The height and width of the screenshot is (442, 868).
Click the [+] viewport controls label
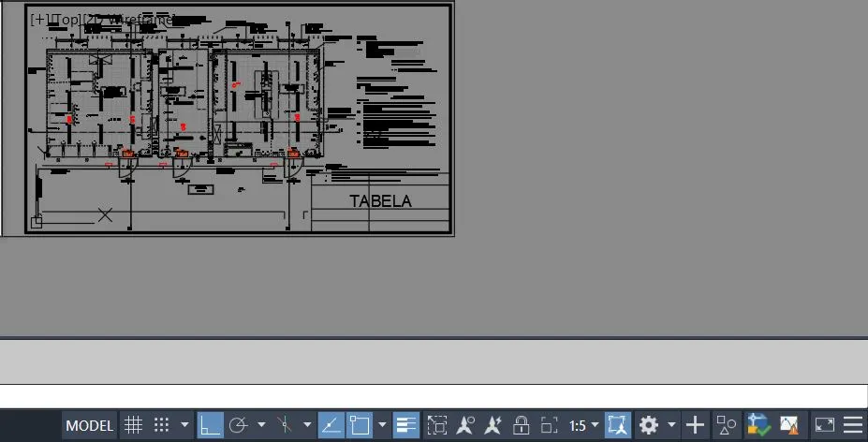coord(40,19)
